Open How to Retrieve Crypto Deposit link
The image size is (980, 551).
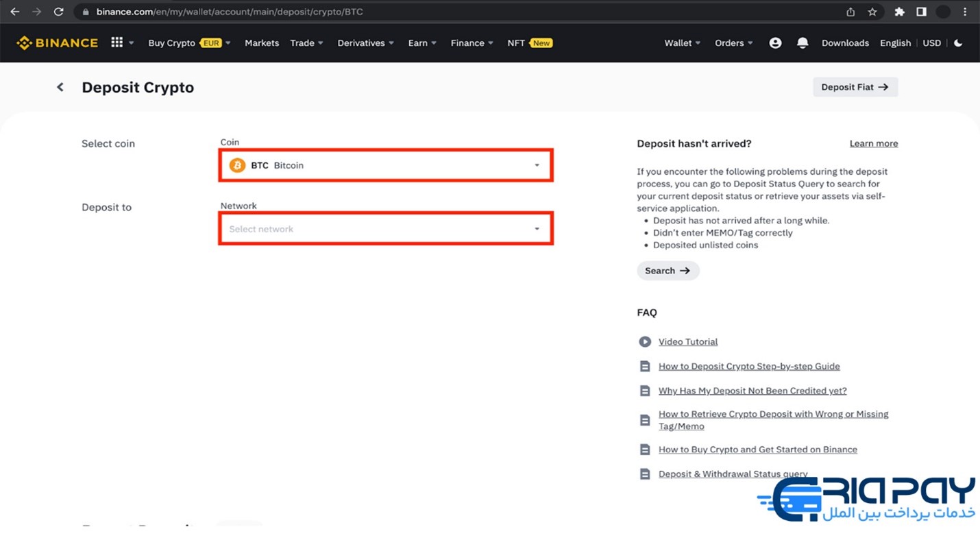point(774,420)
